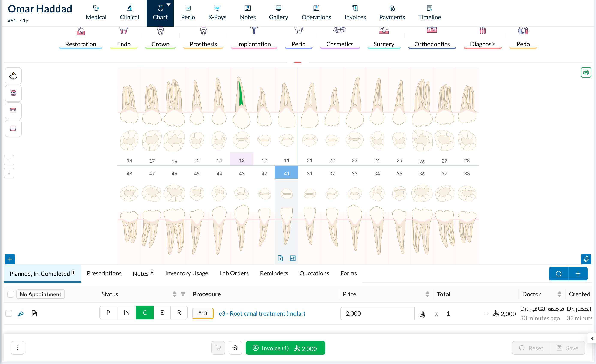Open the Medical tab

tap(96, 13)
